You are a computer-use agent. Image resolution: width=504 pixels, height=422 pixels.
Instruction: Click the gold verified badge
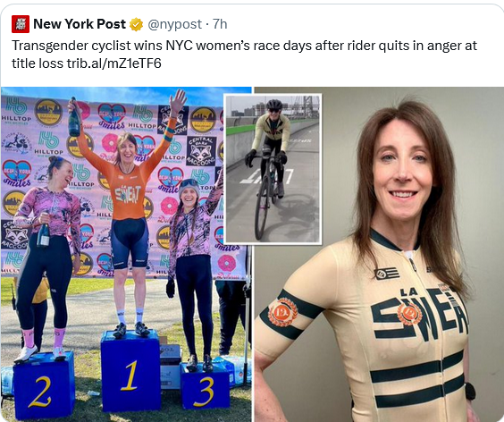136,24
